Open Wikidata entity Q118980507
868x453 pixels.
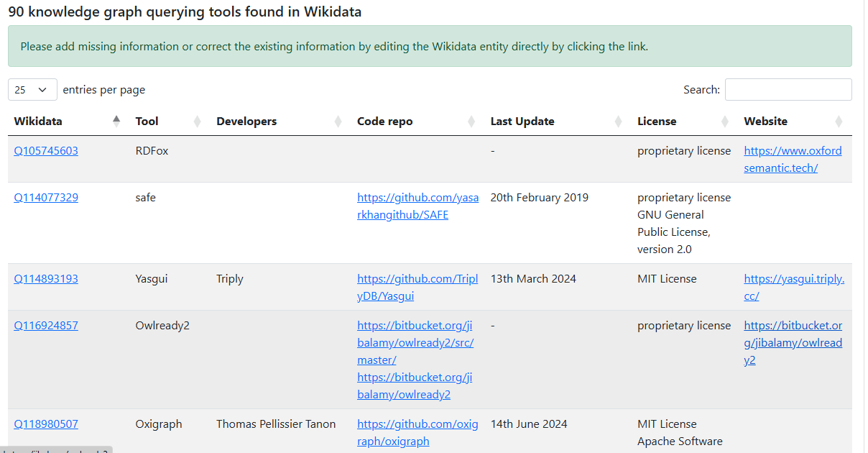tap(46, 424)
